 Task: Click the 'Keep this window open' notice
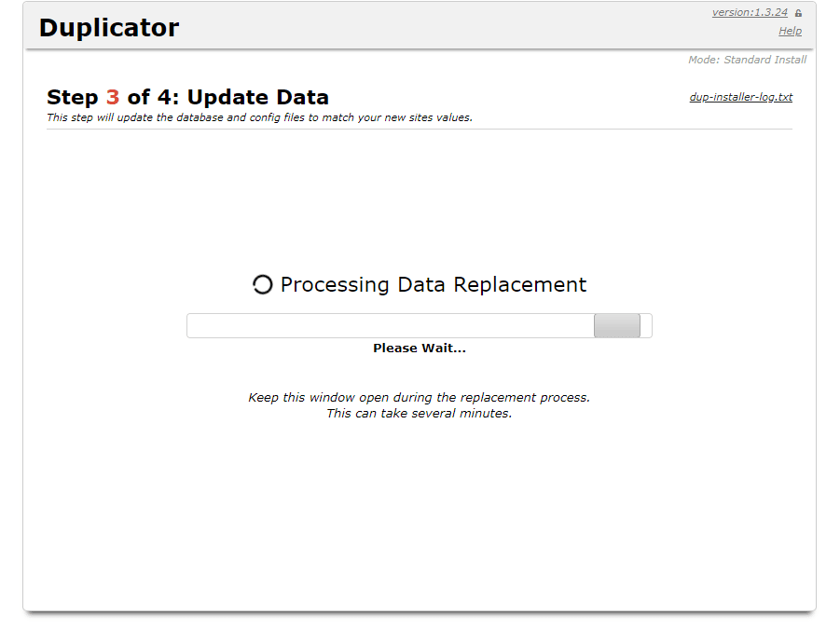[419, 398]
